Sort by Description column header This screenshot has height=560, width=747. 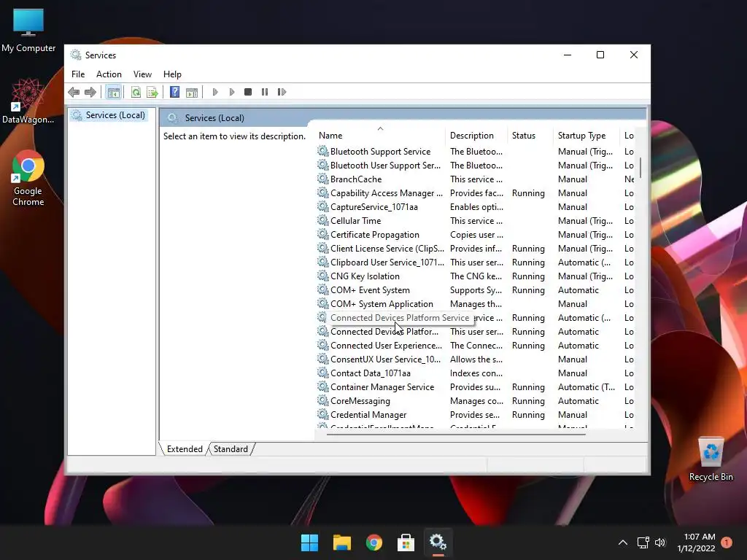point(476,135)
